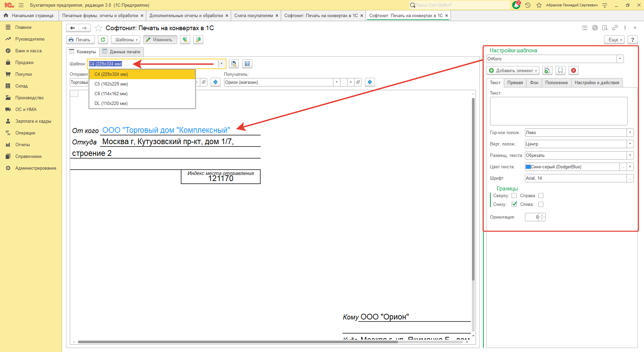This screenshot has height=352, width=644.
Task: Click the history clock icon
Action: tap(528, 5)
